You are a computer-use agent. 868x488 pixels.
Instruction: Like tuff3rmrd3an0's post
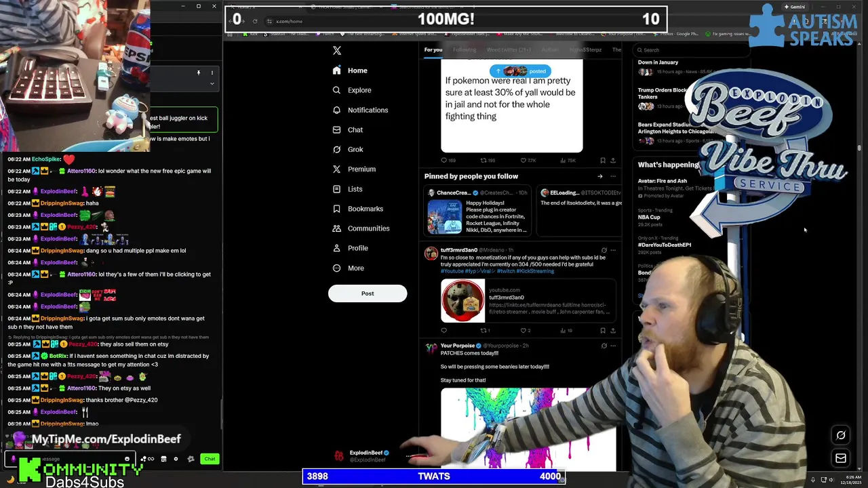(x=525, y=331)
